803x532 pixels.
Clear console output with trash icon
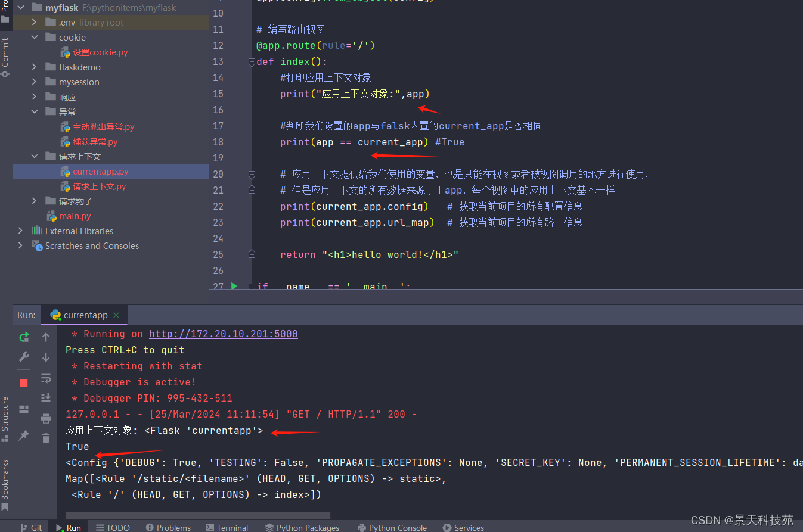click(x=46, y=438)
